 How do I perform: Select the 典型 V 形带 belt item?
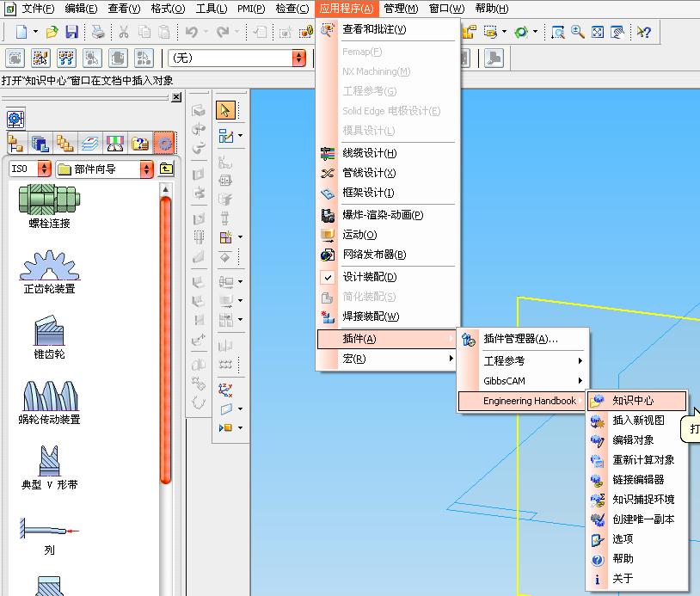click(50, 468)
